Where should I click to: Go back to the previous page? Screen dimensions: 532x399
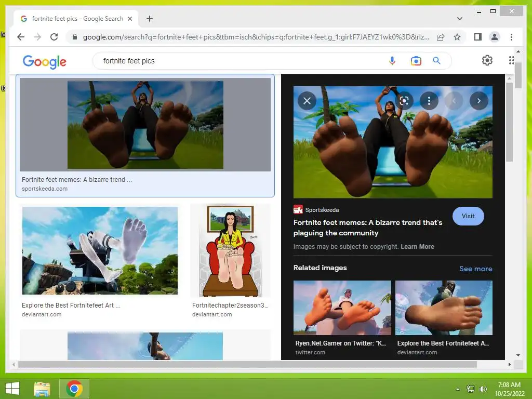pos(21,37)
